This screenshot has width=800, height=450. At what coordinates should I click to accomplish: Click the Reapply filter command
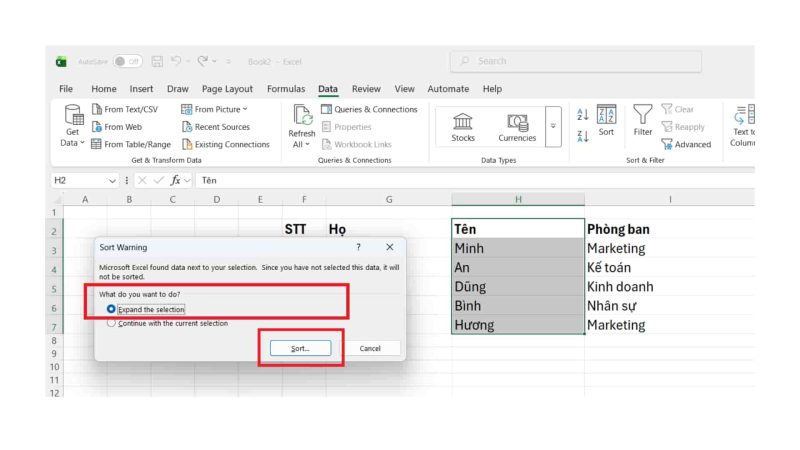[x=683, y=127]
